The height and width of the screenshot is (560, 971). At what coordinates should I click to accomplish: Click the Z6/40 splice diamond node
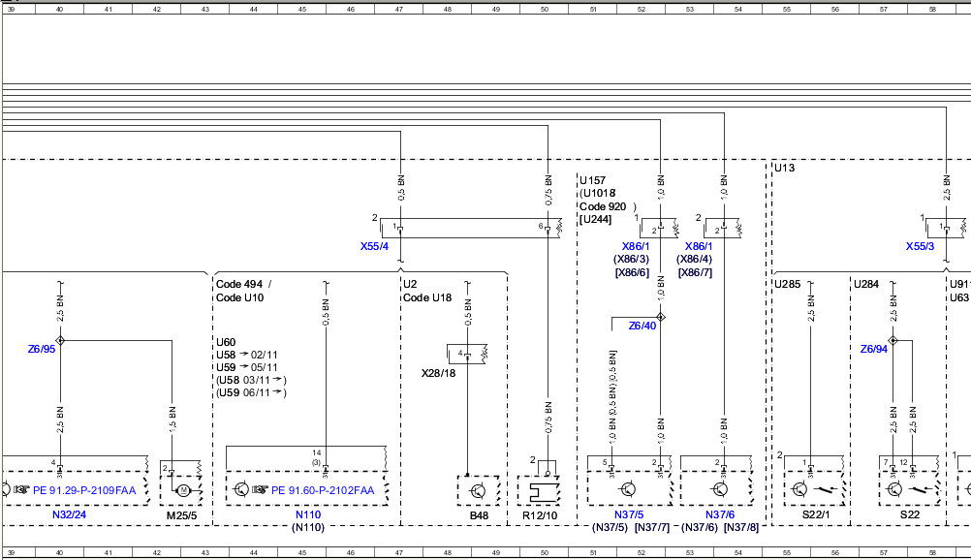pyautogui.click(x=661, y=317)
